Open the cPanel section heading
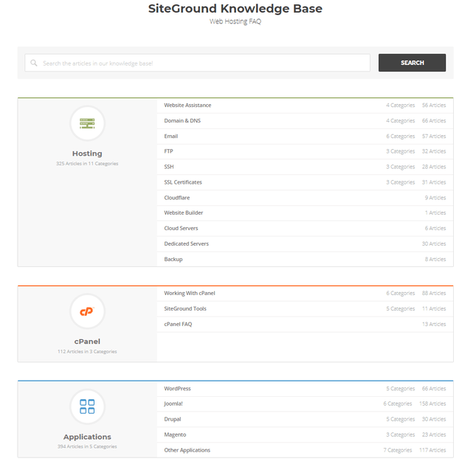The width and height of the screenshot is (476, 467). 87,342
